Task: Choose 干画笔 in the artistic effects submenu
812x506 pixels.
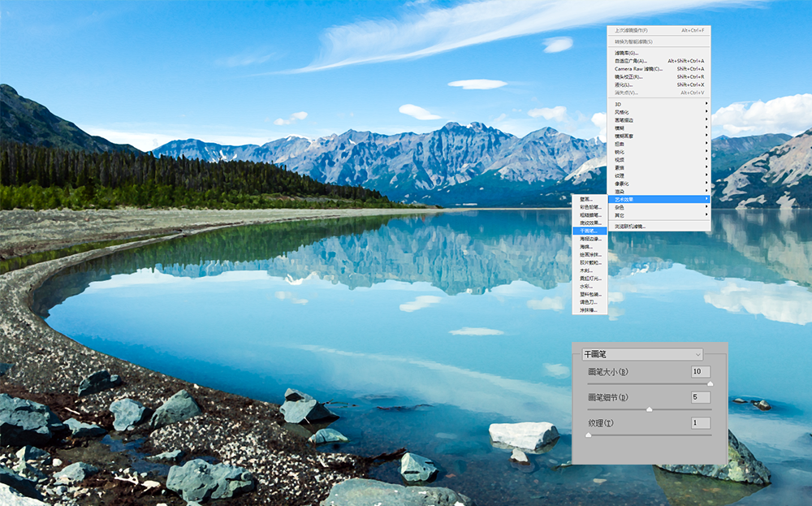Action: pyautogui.click(x=590, y=231)
